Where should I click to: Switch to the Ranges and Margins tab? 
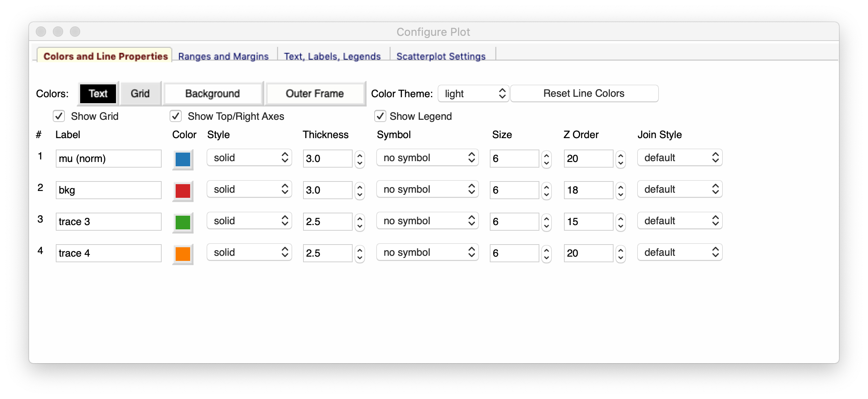223,56
